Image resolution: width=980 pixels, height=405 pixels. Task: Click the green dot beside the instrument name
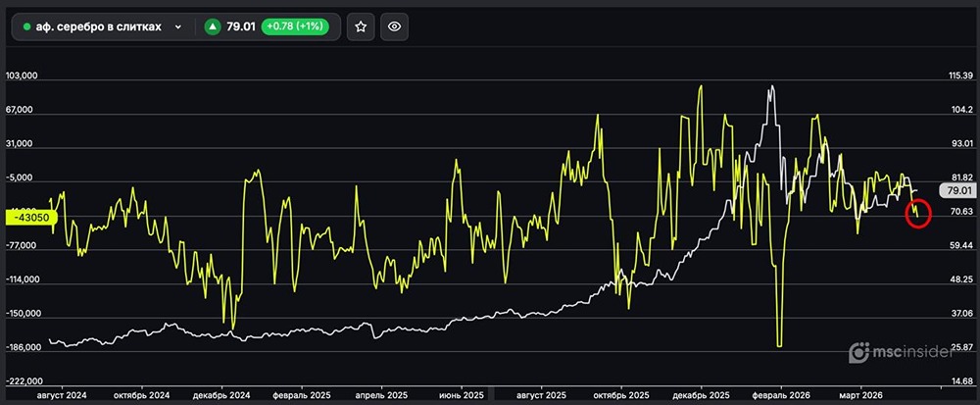click(x=26, y=26)
